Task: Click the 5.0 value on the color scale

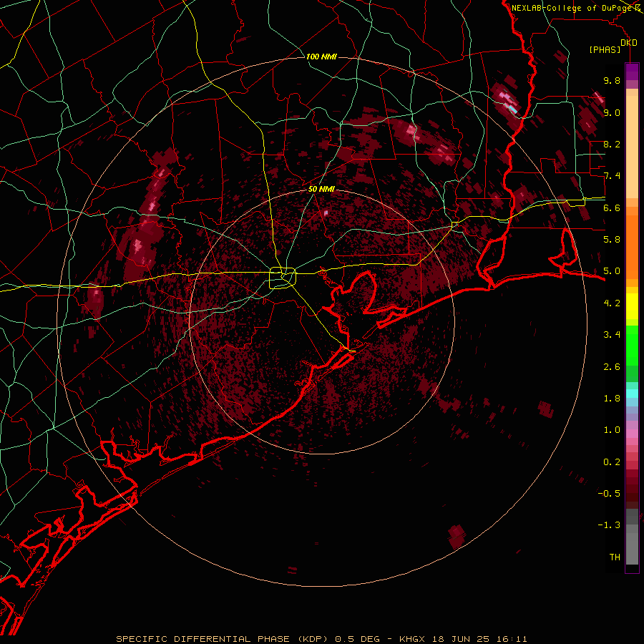Action: pos(612,271)
